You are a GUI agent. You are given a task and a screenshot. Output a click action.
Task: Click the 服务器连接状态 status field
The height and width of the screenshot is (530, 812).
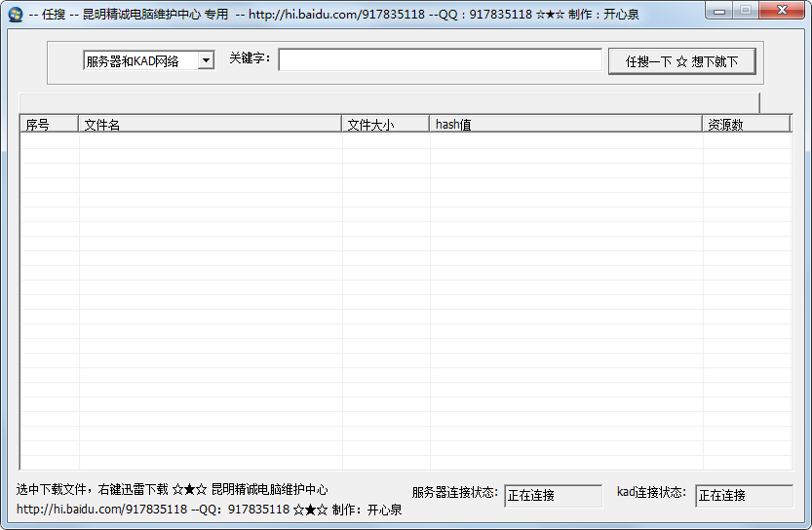tap(553, 495)
